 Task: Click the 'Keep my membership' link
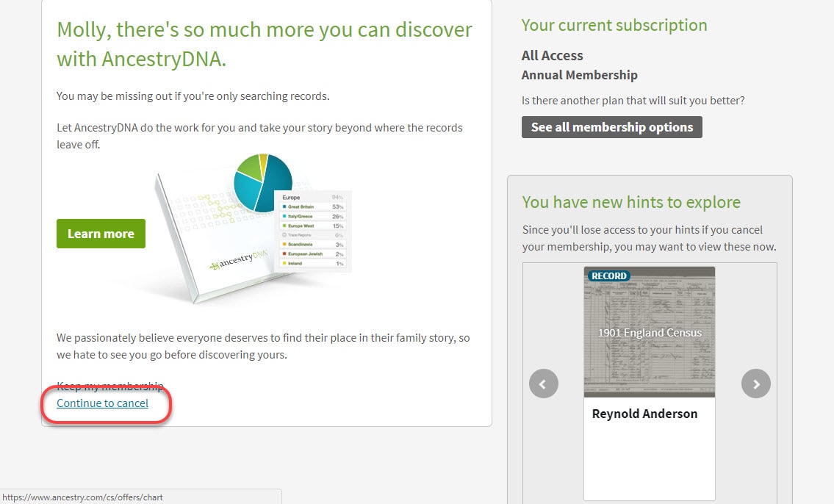coord(110,386)
